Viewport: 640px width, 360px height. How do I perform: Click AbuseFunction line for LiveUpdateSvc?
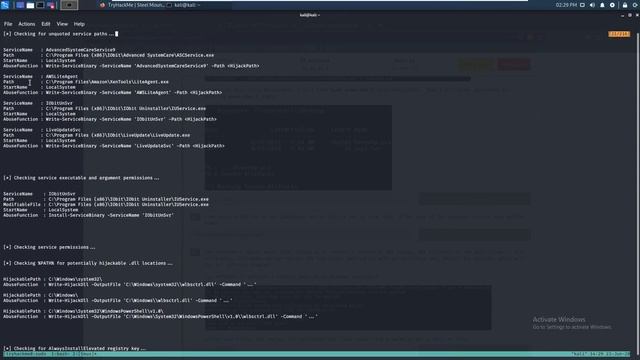[x=114, y=146]
